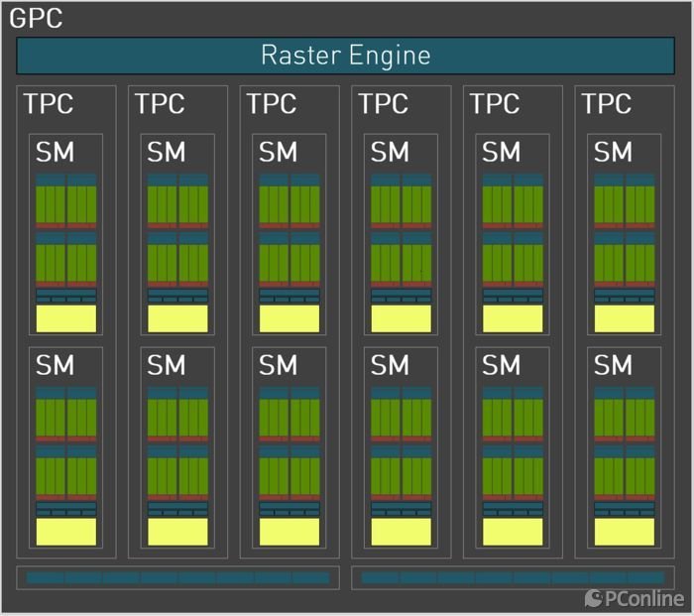Select lower SM label in rightmost TPC
The width and height of the screenshot is (694, 616).
tap(613, 365)
